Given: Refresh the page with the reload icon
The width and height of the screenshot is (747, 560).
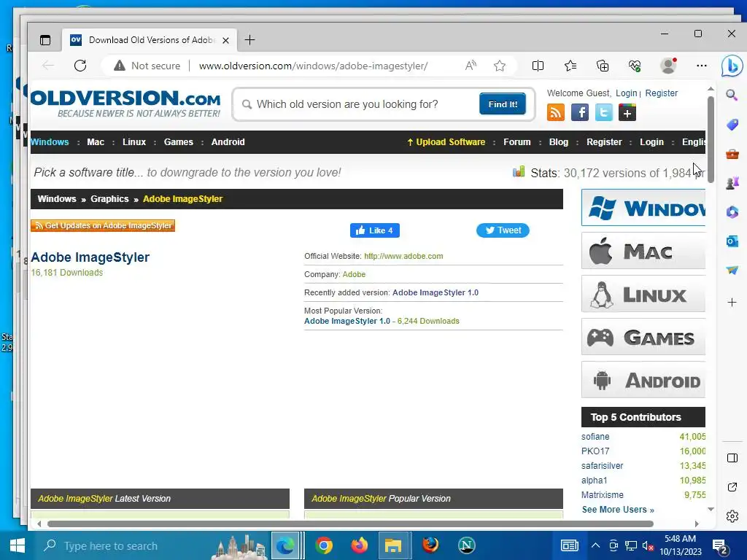Looking at the screenshot, I should [80, 66].
